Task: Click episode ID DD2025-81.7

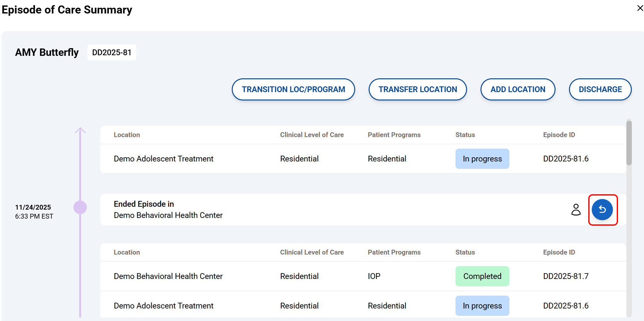Action: 565,276
